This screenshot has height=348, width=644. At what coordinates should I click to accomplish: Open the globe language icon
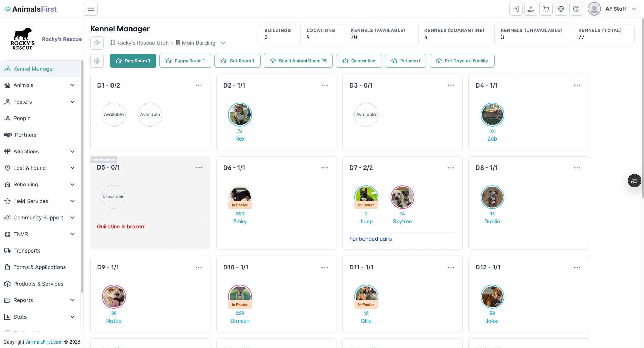tap(561, 9)
